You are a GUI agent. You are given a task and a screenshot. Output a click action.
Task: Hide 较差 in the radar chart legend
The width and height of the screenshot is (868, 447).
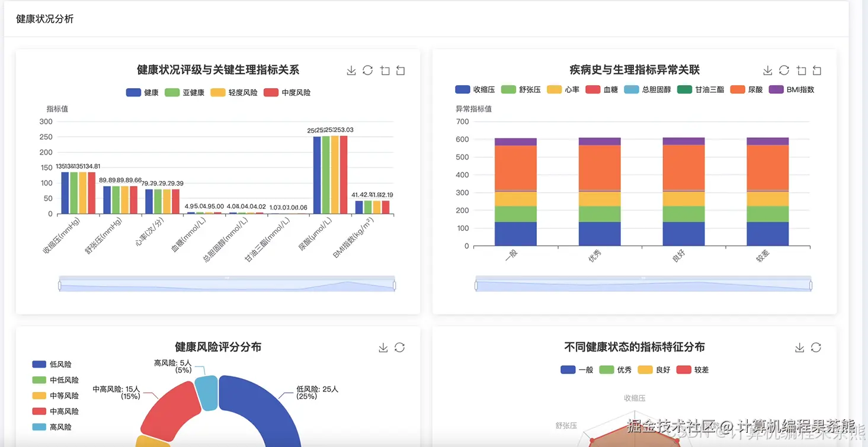click(x=692, y=369)
